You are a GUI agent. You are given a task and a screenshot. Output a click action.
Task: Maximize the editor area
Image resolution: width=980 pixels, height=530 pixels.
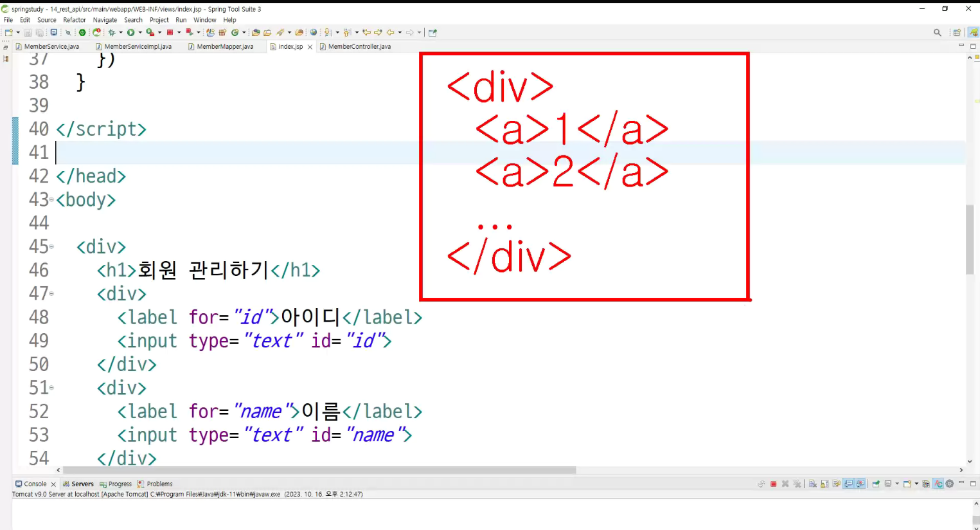click(x=973, y=46)
